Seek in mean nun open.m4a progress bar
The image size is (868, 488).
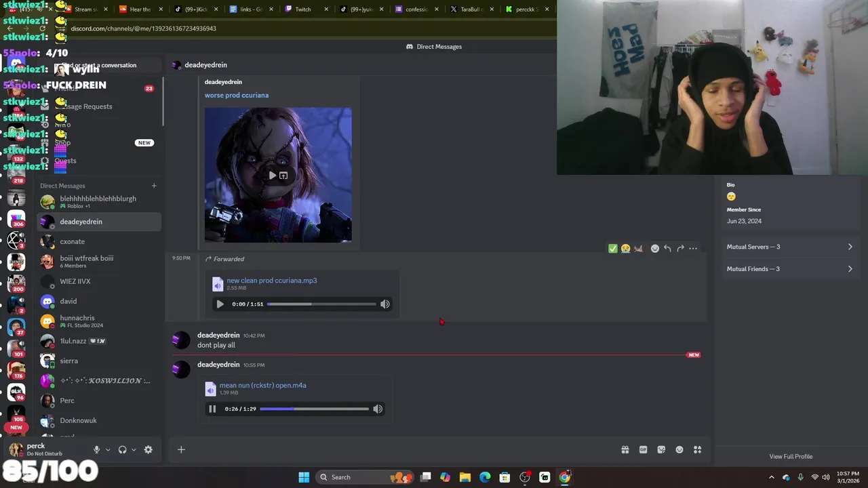point(314,409)
